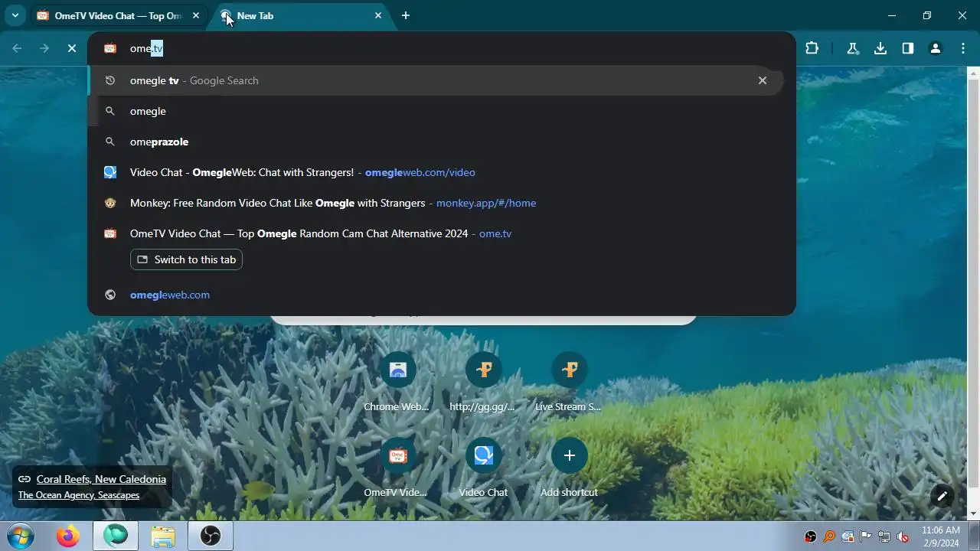Open 'Coral Reefs, New Caledonia' link
The width and height of the screenshot is (980, 551).
[101, 479]
